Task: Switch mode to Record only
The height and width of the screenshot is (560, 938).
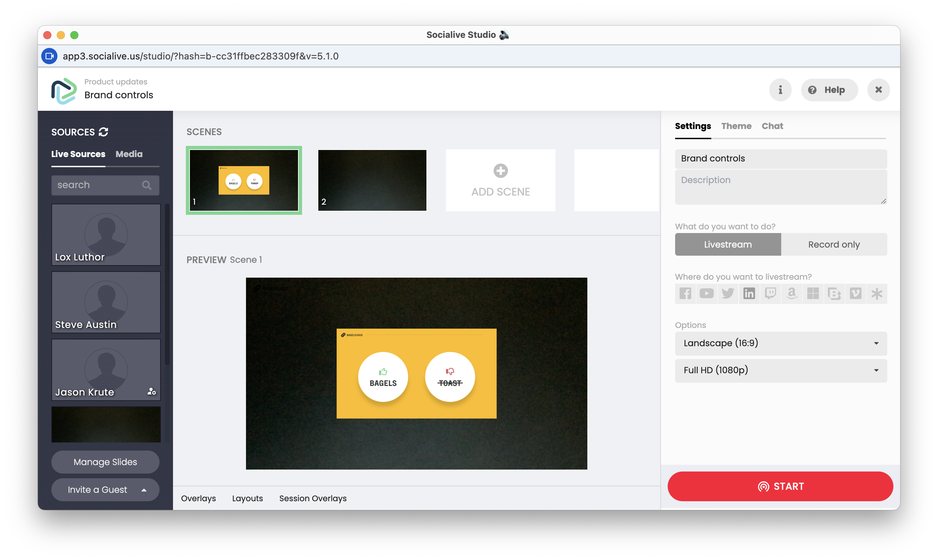Action: 834,245
